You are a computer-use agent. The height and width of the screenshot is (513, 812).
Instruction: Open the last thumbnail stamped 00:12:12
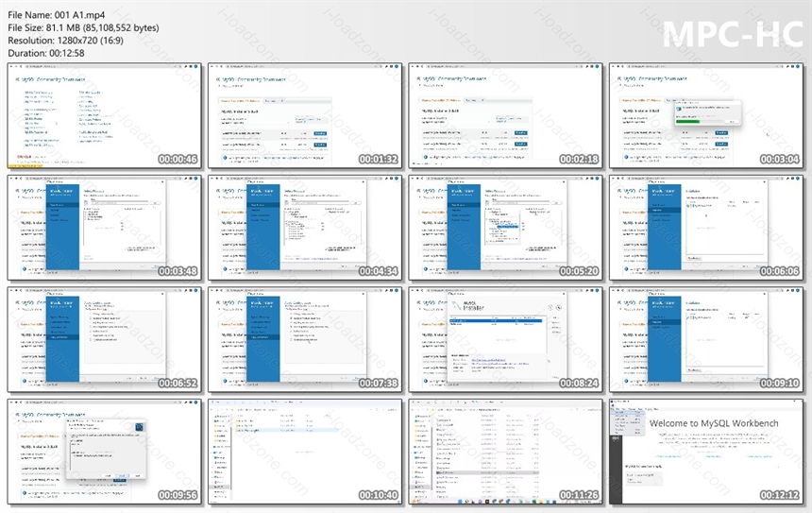(x=706, y=452)
